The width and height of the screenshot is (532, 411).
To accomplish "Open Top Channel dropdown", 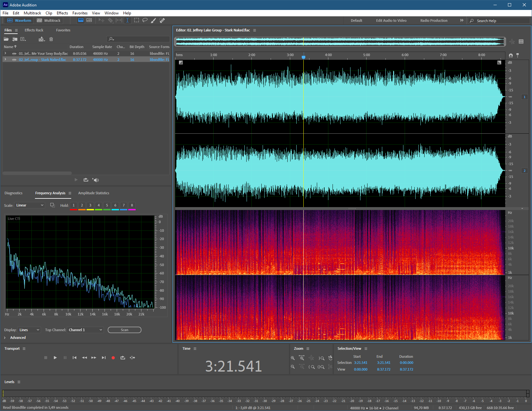I will pos(85,330).
